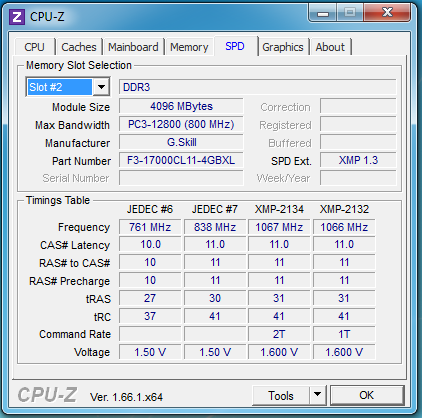Click the 2T command rate cell

coord(279,334)
